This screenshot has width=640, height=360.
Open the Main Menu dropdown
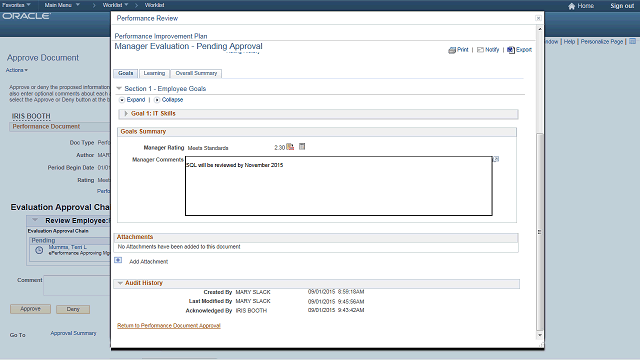click(62, 5)
